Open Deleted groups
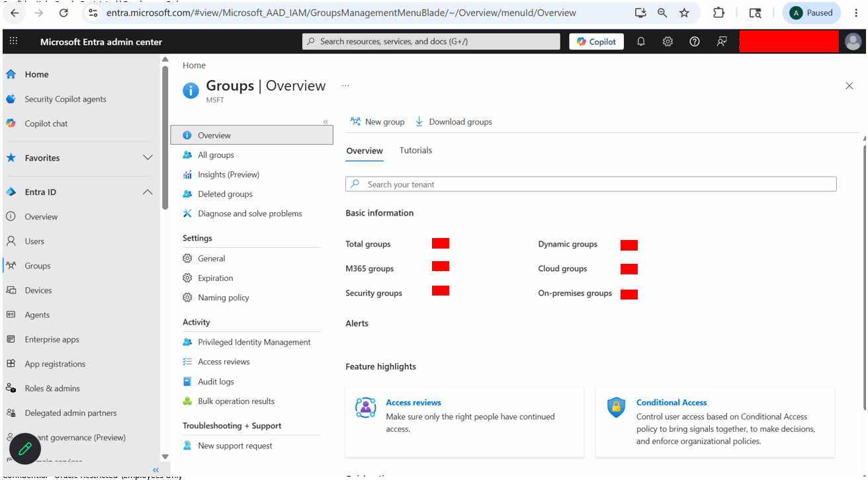This screenshot has width=868, height=480. [225, 194]
